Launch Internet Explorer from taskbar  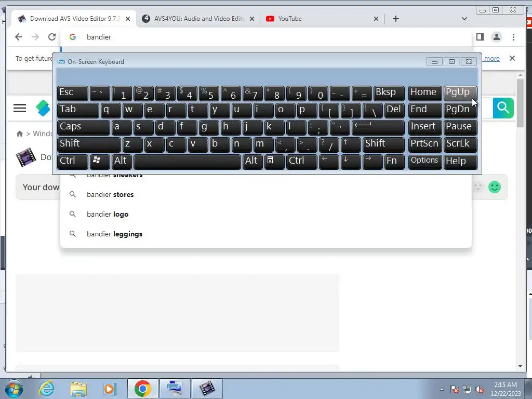click(46, 389)
